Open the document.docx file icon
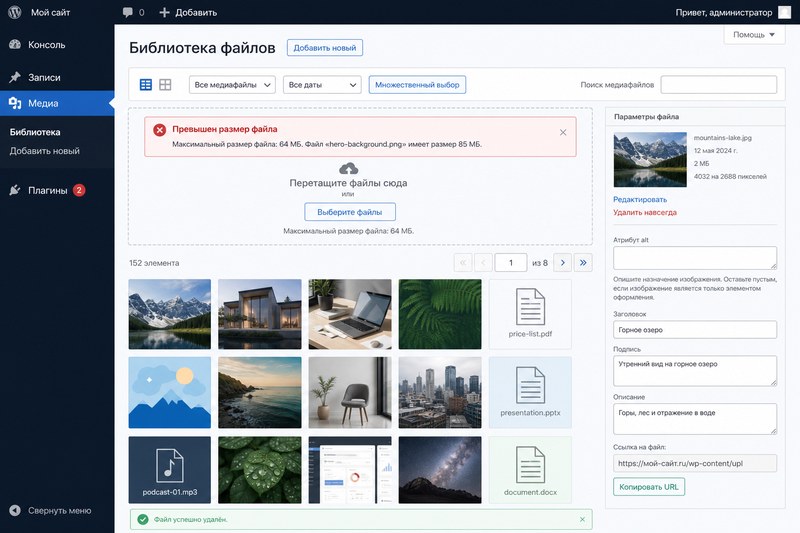 (x=530, y=465)
